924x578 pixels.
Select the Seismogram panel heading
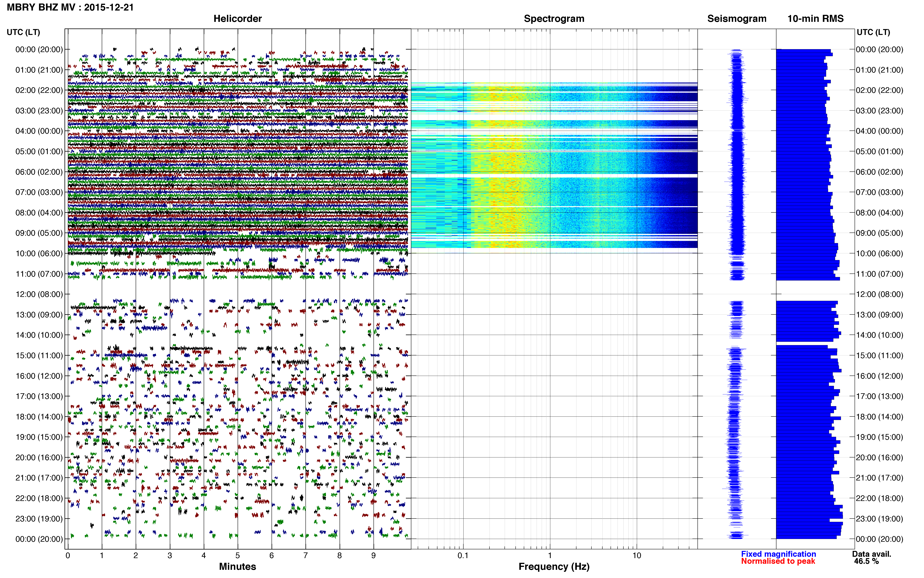pyautogui.click(x=737, y=19)
